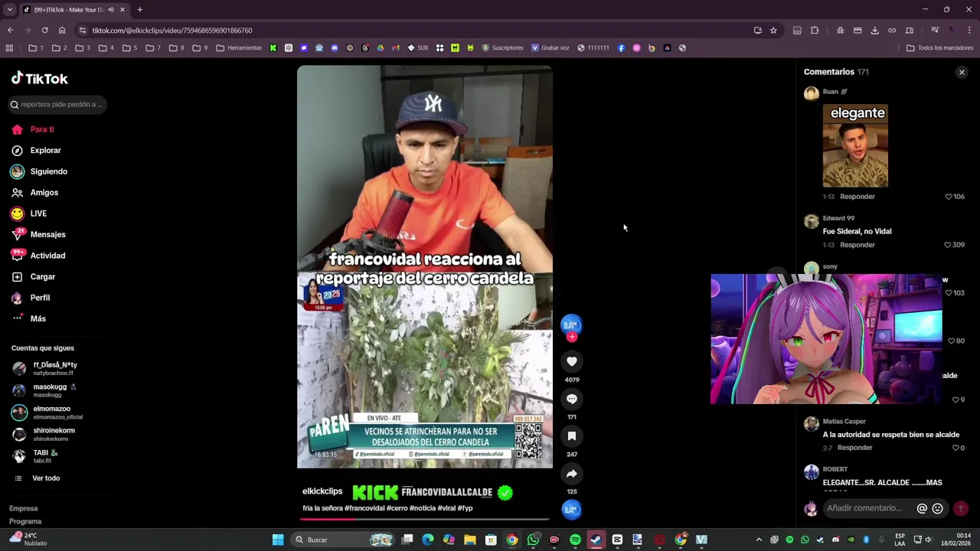The width and height of the screenshot is (980, 551).
Task: Mute the tab via speaker icon
Action: (111, 10)
